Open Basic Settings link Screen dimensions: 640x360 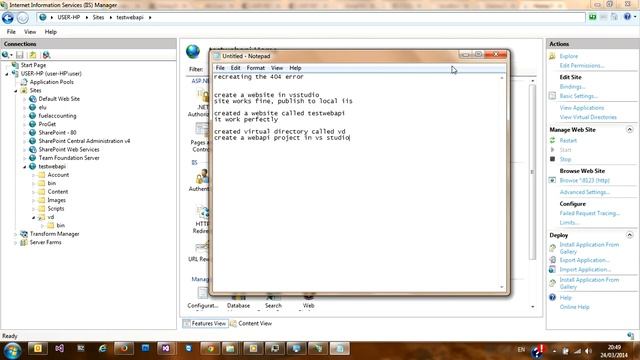(x=578, y=96)
